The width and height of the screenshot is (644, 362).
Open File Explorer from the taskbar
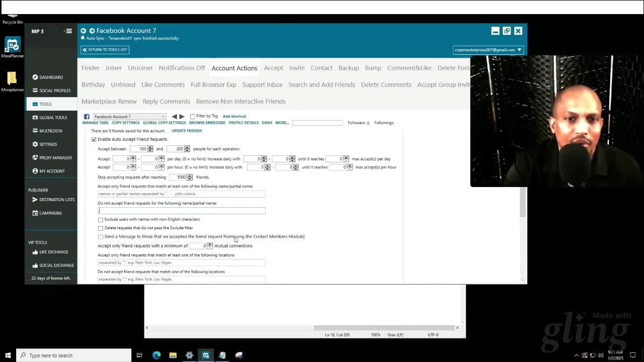coord(173,355)
